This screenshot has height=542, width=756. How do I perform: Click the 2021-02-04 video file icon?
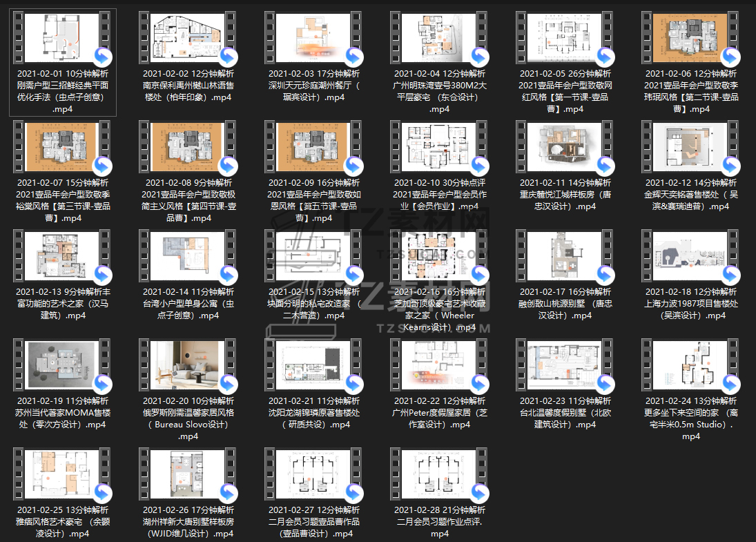[x=439, y=37]
